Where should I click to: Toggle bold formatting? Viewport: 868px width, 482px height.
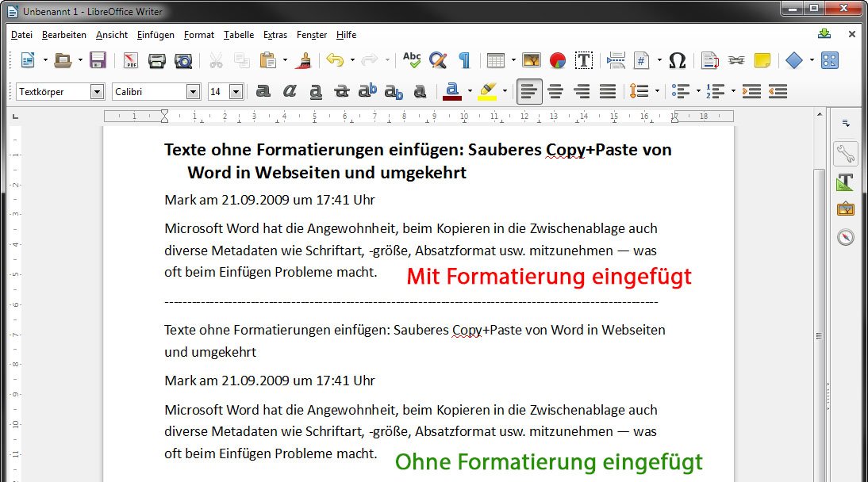coord(263,90)
